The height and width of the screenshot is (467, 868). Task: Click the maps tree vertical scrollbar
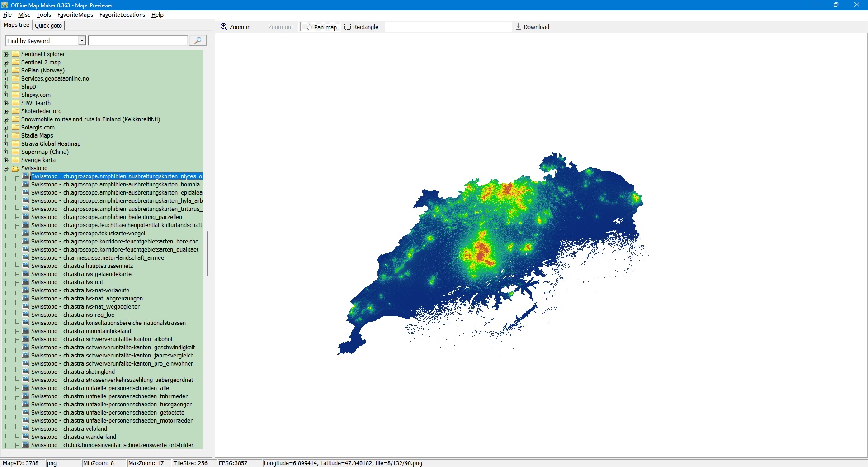point(207,253)
